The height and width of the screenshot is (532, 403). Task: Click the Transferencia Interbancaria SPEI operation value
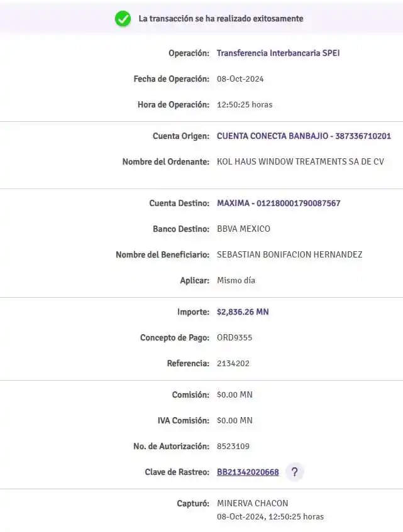pyautogui.click(x=279, y=53)
